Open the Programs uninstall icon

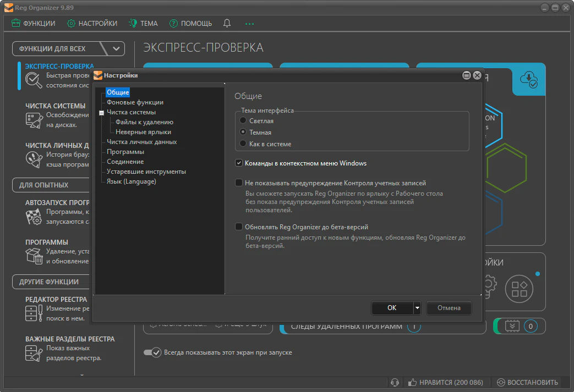pos(34,256)
